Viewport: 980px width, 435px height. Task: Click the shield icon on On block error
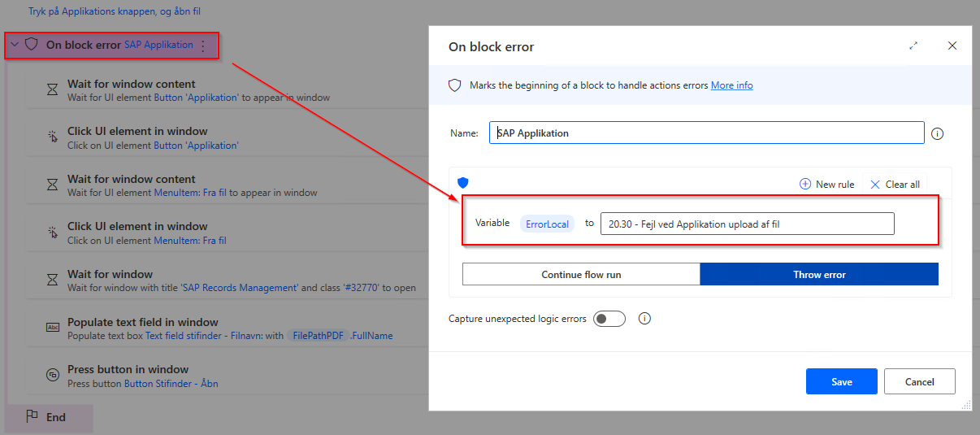pos(32,45)
